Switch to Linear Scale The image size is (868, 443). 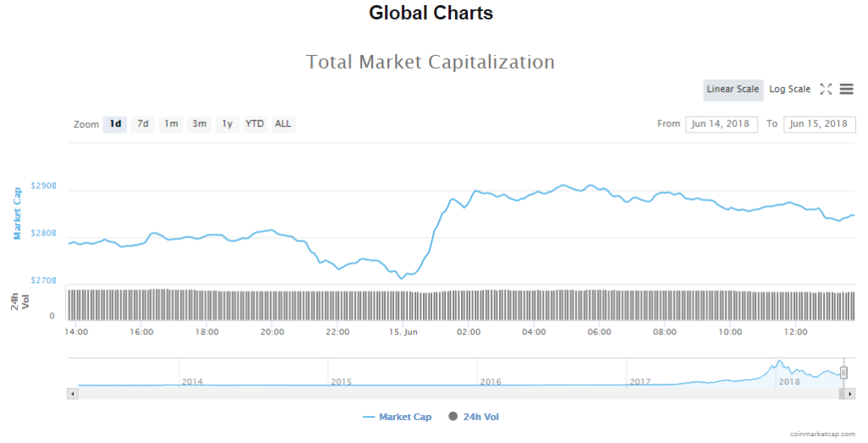click(732, 90)
